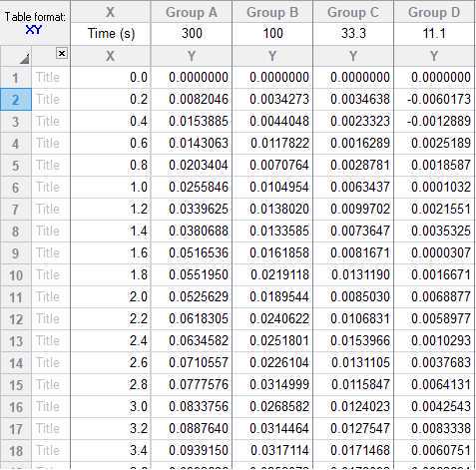This screenshot has height=470, width=476.
Task: Select Group A value 0.0082046
Action: (192, 100)
